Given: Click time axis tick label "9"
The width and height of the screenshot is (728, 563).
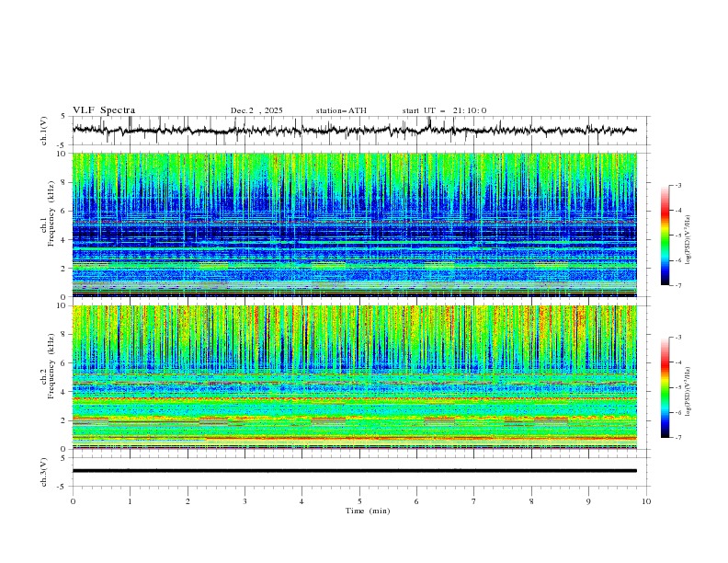Looking at the screenshot, I should pyautogui.click(x=588, y=501).
